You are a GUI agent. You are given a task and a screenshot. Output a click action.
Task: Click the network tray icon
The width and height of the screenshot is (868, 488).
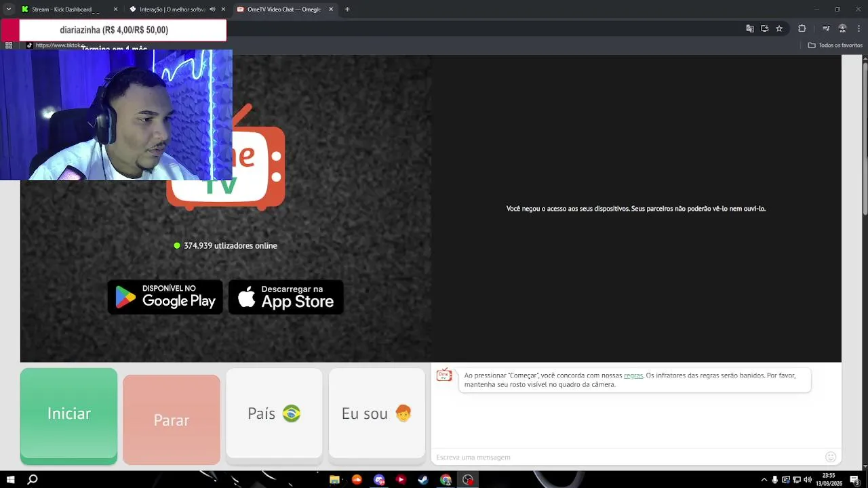tap(797, 479)
